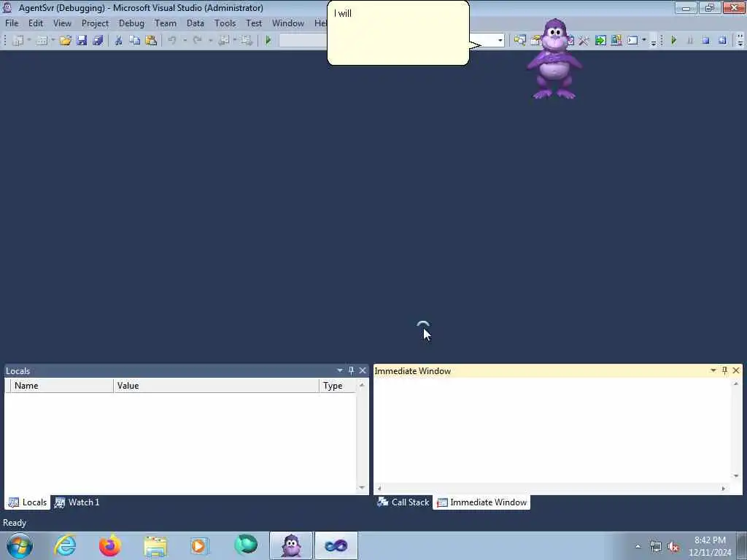Click the Continue debug play icon

pos(673,41)
